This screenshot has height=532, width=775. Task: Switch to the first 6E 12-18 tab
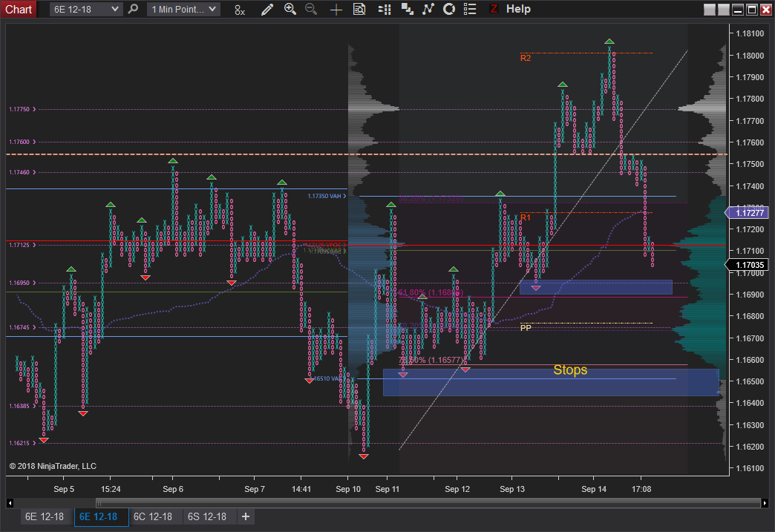click(45, 516)
